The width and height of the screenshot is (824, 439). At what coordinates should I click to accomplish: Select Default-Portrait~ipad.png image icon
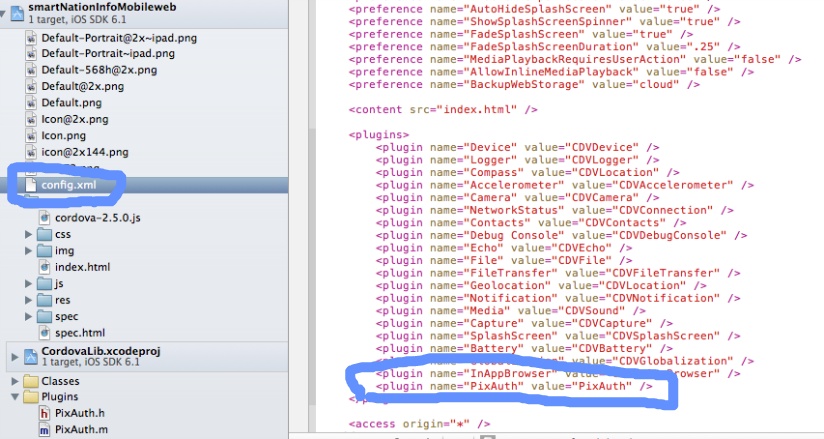(32, 54)
